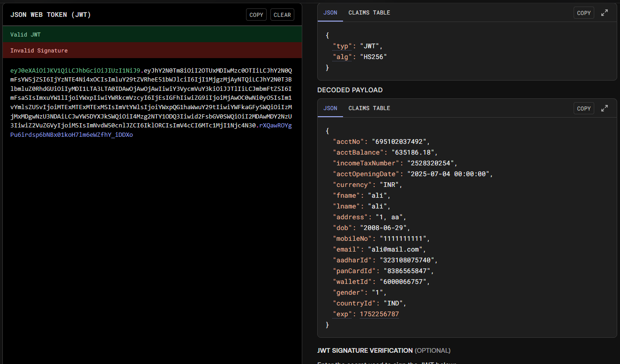The height and width of the screenshot is (364, 620).
Task: Click the "typ" key in header JSON
Action: [x=342, y=46]
